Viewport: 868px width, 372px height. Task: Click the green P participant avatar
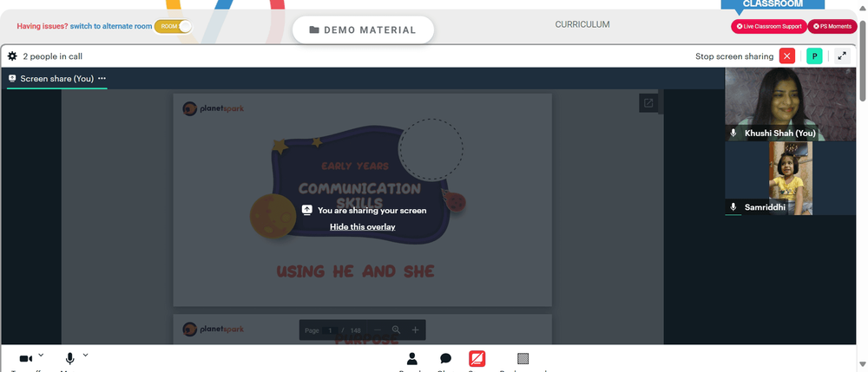[814, 55]
